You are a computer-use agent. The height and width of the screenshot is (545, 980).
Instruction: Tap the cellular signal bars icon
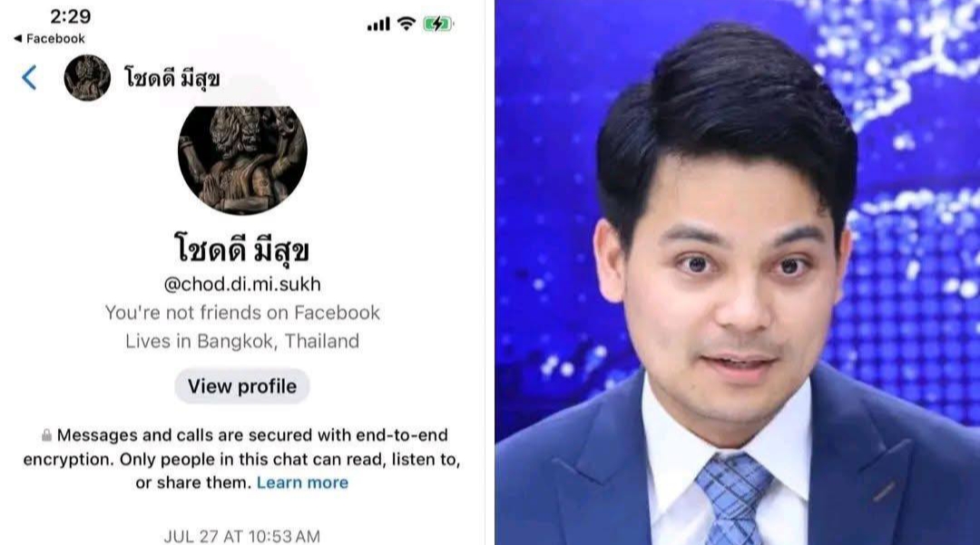pos(378,24)
